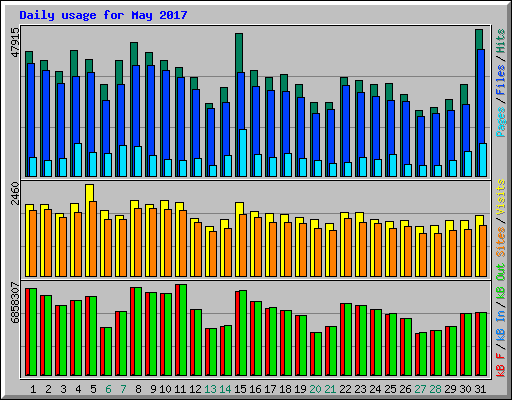Select the cyan Pages bar for day 4
512x400 pixels.
(78, 160)
